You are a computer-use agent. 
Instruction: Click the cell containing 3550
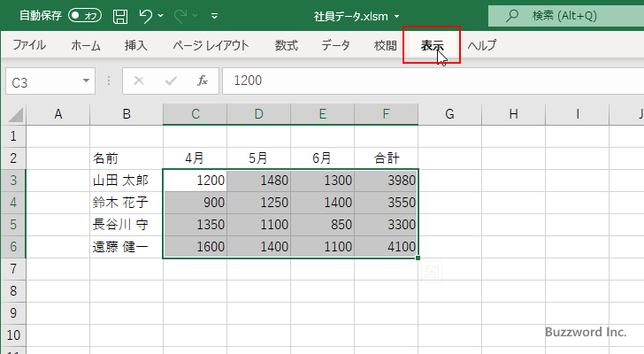[386, 203]
